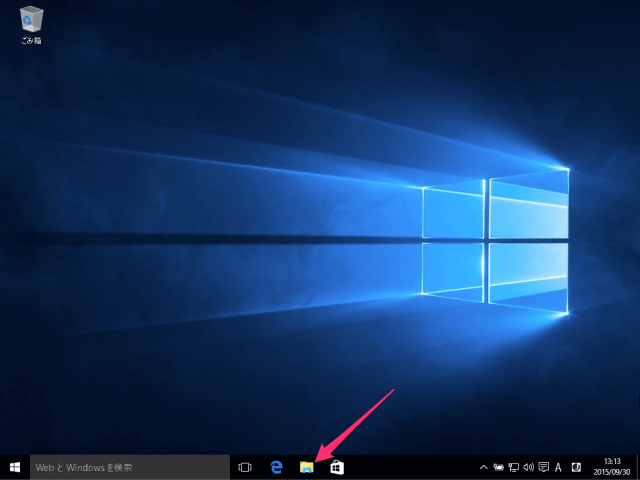Open Task View from the taskbar
Viewport: 640px width, 480px height.
[x=245, y=467]
